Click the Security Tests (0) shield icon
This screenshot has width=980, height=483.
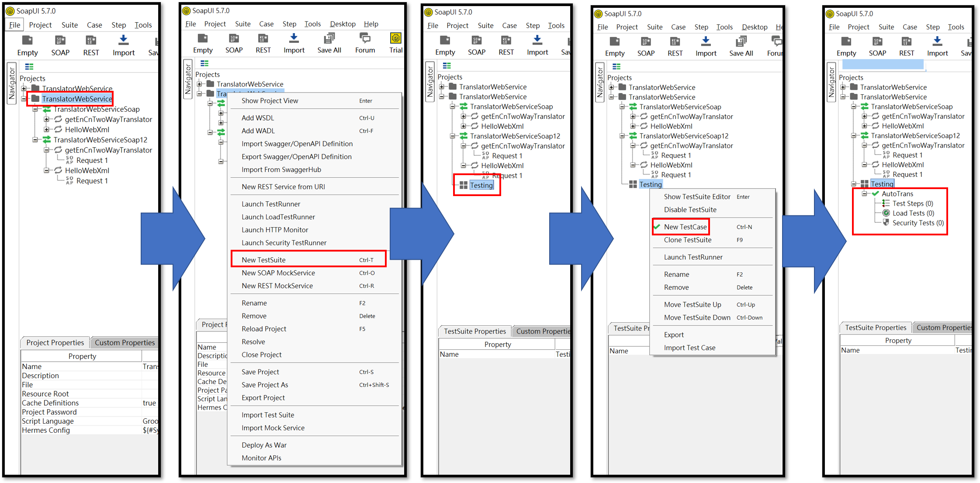click(x=886, y=223)
